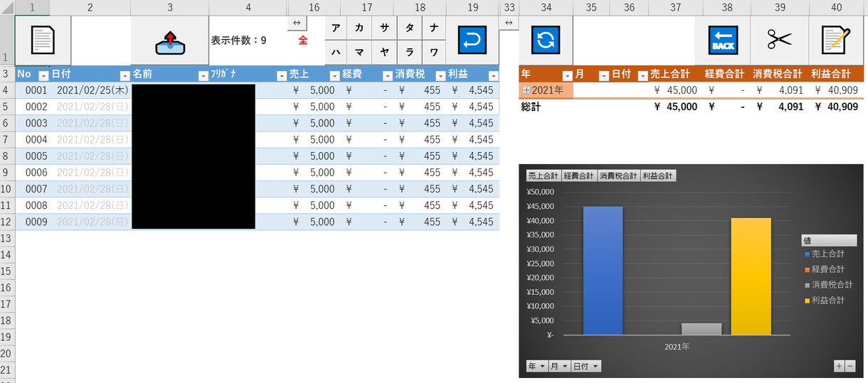This screenshot has width=868, height=383.
Task: Click the blue BACK arrow icon
Action: click(x=722, y=41)
